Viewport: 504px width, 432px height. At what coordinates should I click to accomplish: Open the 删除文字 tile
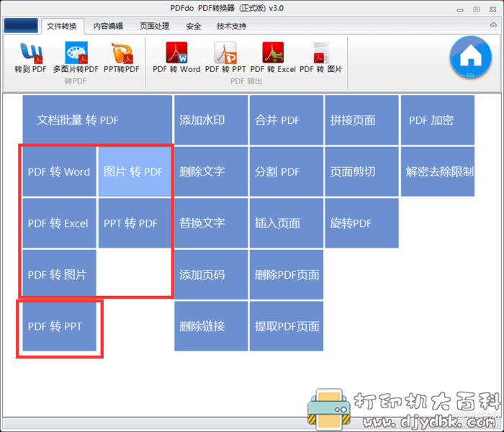tap(211, 171)
